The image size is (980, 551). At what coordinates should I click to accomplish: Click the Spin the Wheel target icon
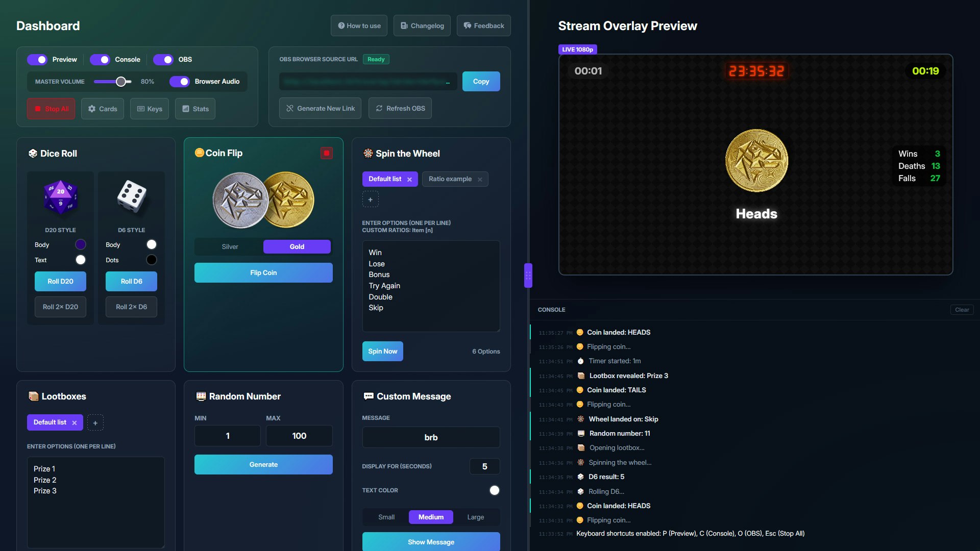pos(368,153)
